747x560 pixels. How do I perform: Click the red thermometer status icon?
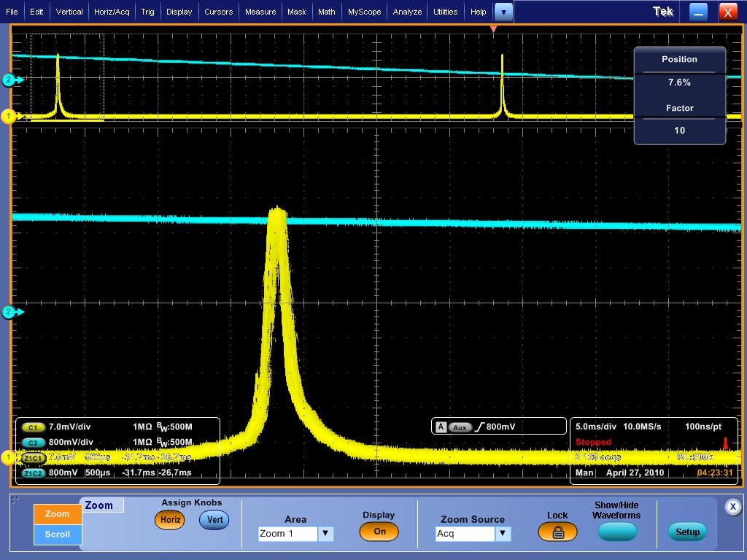[x=725, y=443]
